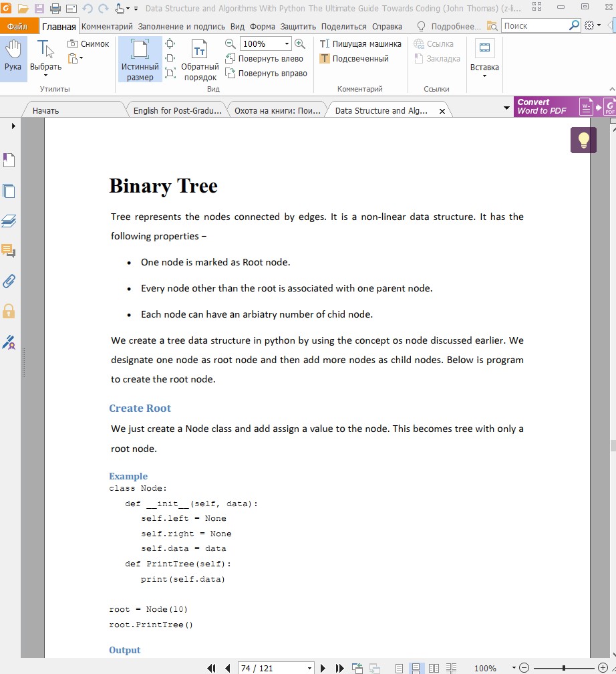Click Повернуть вправо rotate right
616x674 pixels.
point(267,73)
